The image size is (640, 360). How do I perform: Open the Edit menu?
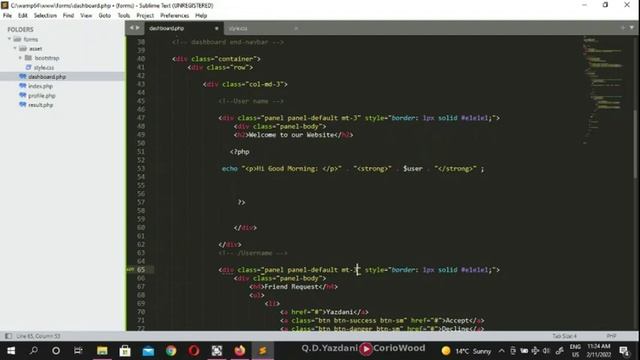pyautogui.click(x=22, y=16)
